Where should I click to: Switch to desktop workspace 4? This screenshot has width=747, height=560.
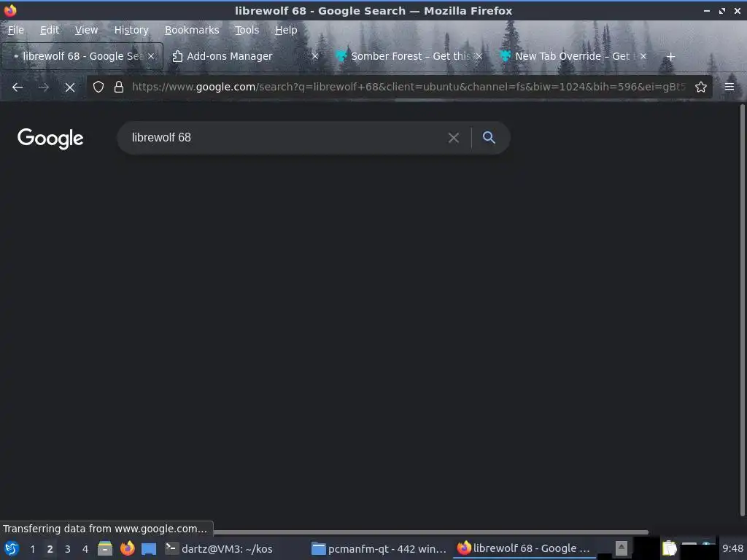85,549
